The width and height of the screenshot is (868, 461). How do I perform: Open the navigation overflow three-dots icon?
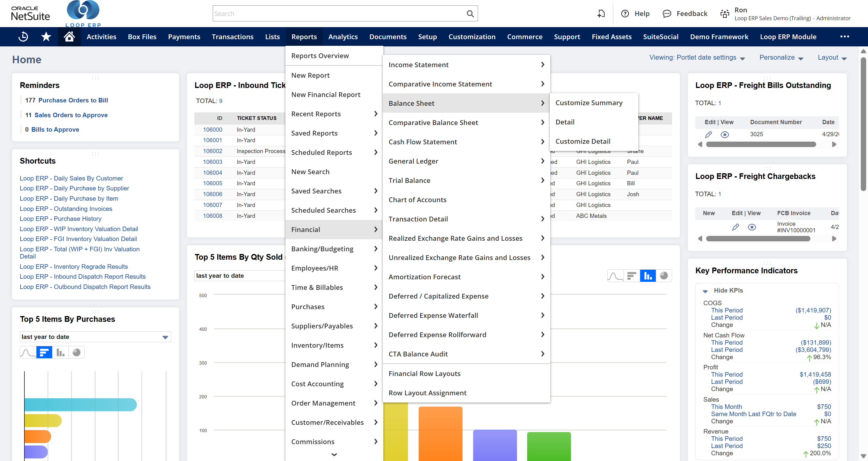pyautogui.click(x=844, y=36)
